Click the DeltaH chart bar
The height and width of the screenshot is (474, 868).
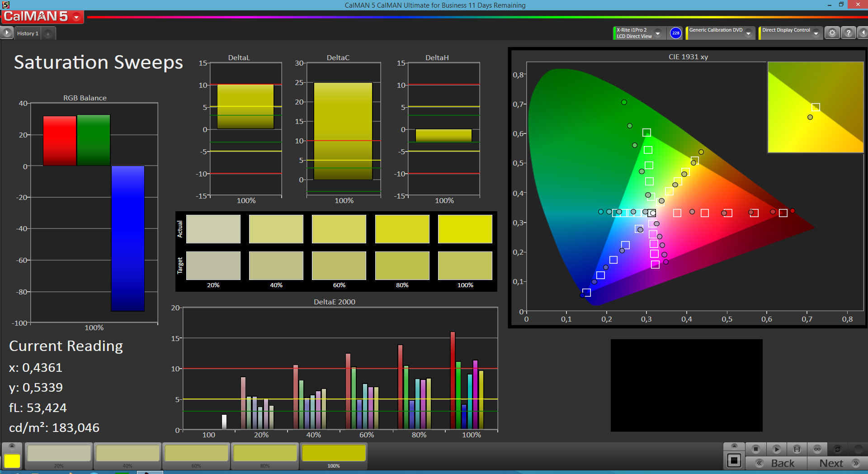[443, 136]
